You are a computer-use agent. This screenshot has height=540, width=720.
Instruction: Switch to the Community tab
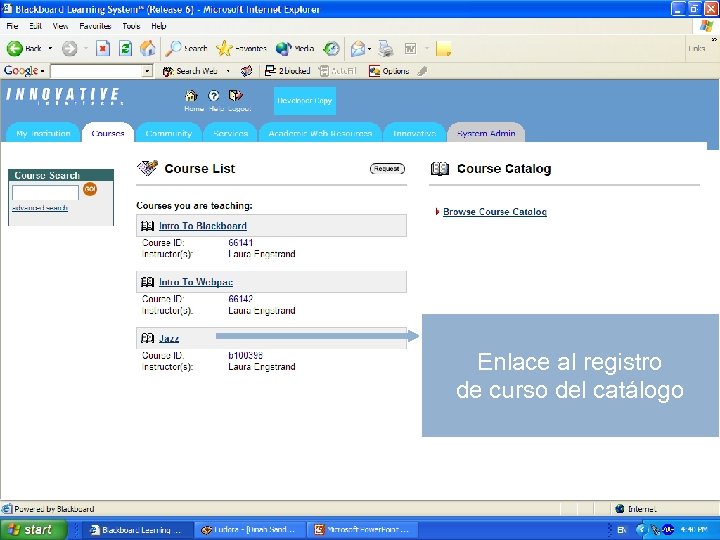169,133
